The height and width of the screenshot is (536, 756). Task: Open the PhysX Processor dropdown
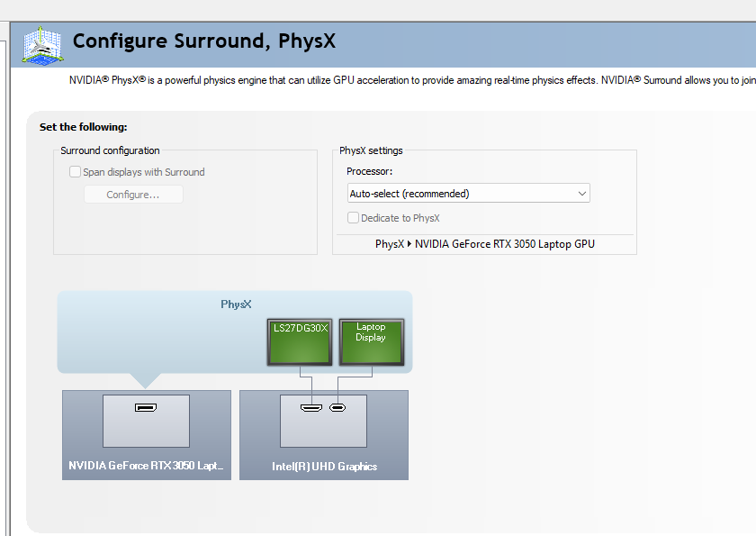click(468, 194)
